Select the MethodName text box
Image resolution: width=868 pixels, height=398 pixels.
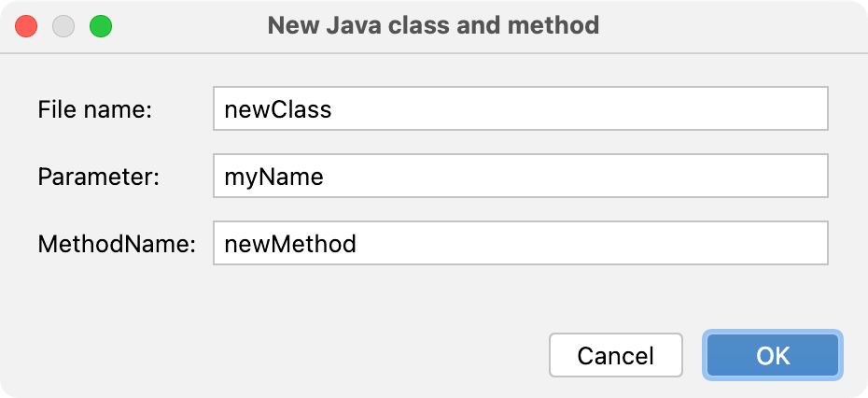pos(520,244)
